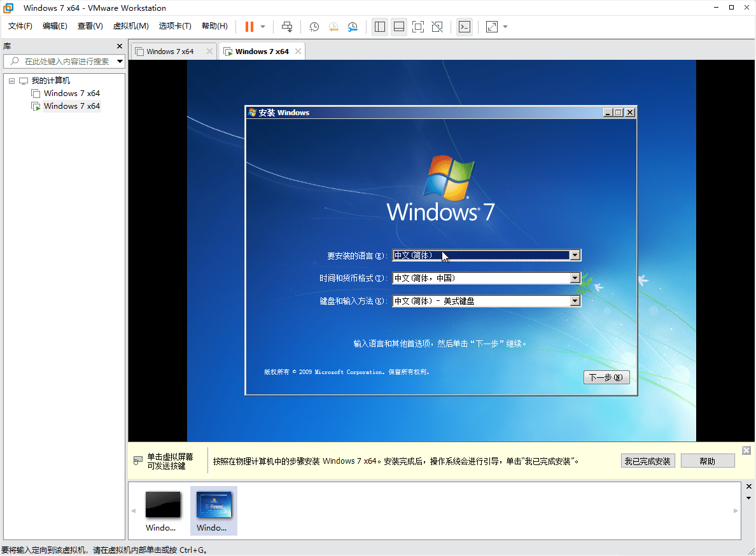Close the thumbnail bar
Screen dimensions: 756x556
(x=749, y=487)
